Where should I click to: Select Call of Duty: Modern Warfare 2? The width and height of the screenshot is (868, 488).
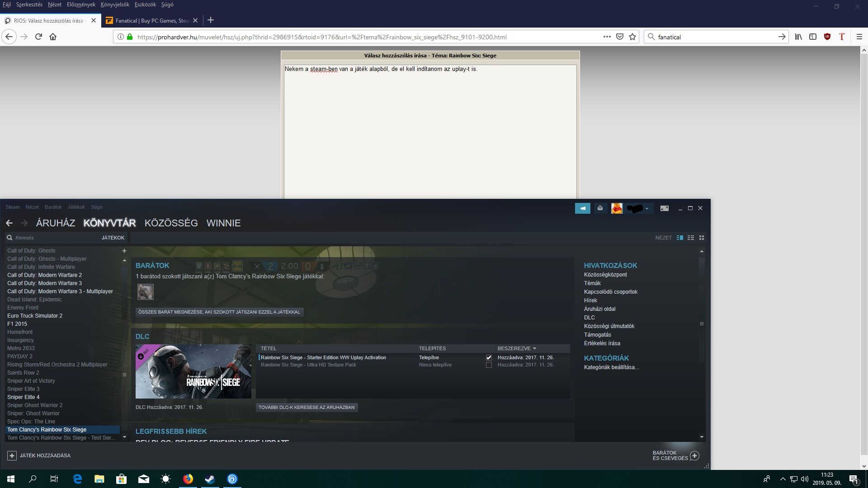(x=44, y=275)
